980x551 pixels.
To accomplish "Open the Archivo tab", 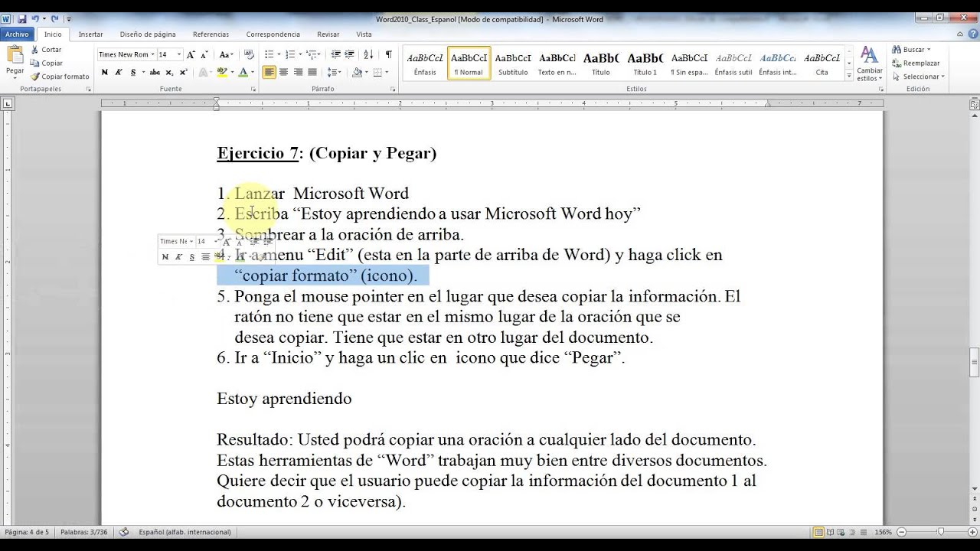I will tap(16, 34).
